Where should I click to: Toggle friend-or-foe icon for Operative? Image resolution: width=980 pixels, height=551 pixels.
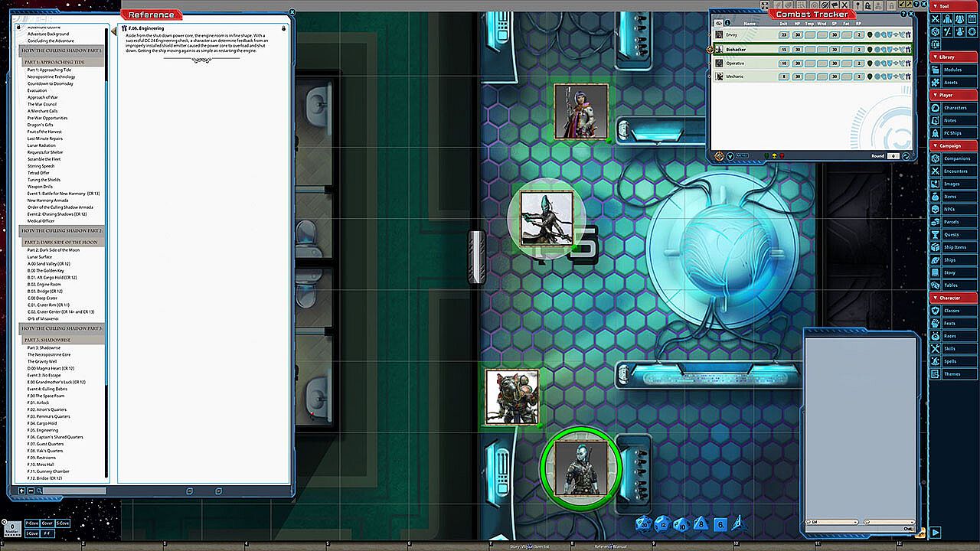click(870, 63)
